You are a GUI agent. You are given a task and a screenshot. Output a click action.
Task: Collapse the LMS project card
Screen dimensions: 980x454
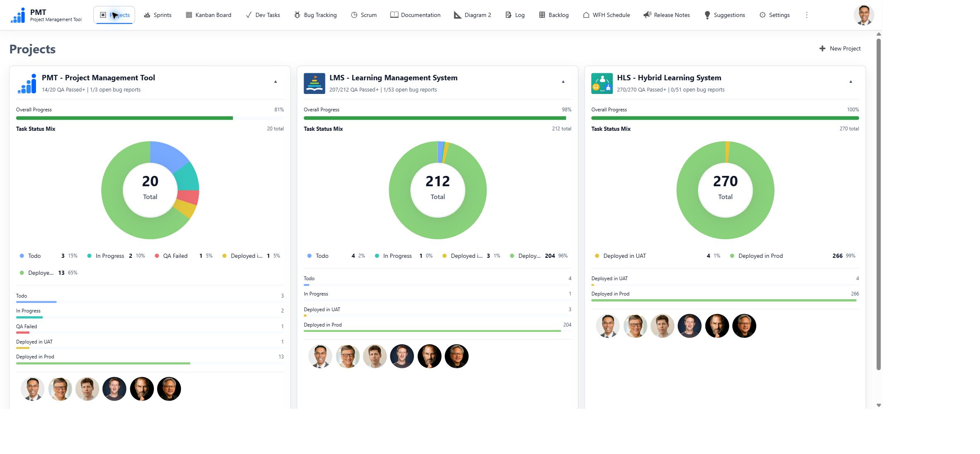click(563, 82)
